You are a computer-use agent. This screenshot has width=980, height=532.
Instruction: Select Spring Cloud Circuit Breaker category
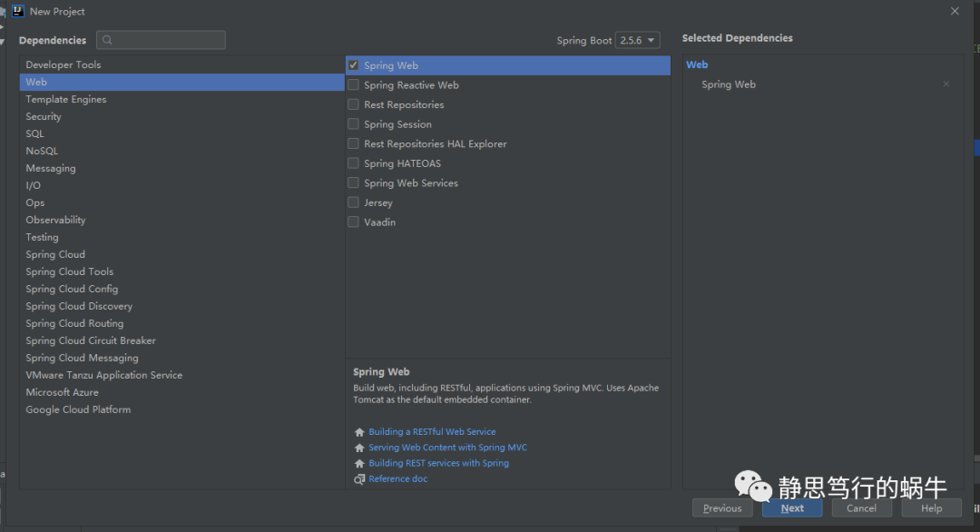[x=181, y=340]
